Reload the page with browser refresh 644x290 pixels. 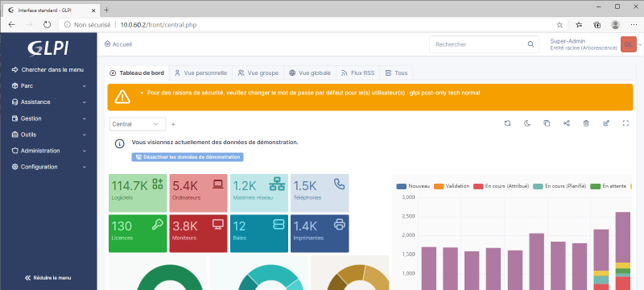click(x=47, y=25)
